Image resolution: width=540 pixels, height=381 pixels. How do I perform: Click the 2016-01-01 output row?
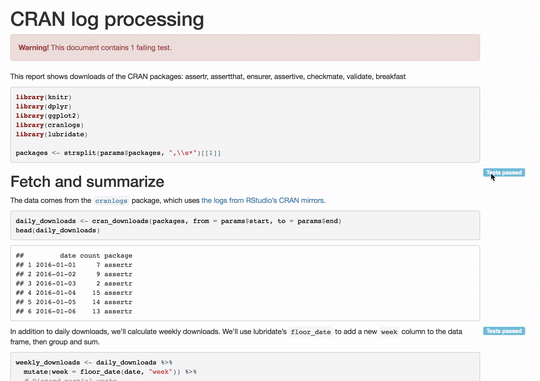pos(74,265)
